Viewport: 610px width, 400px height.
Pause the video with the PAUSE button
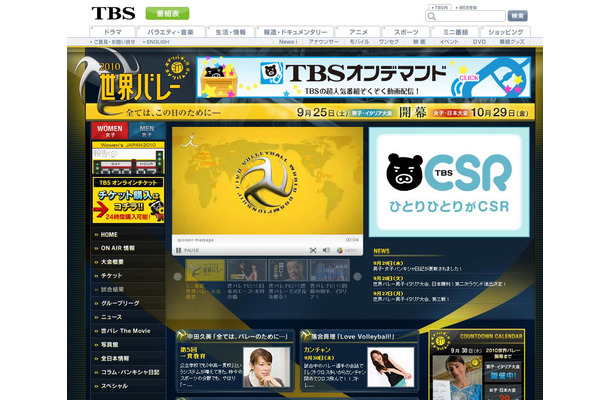click(188, 250)
